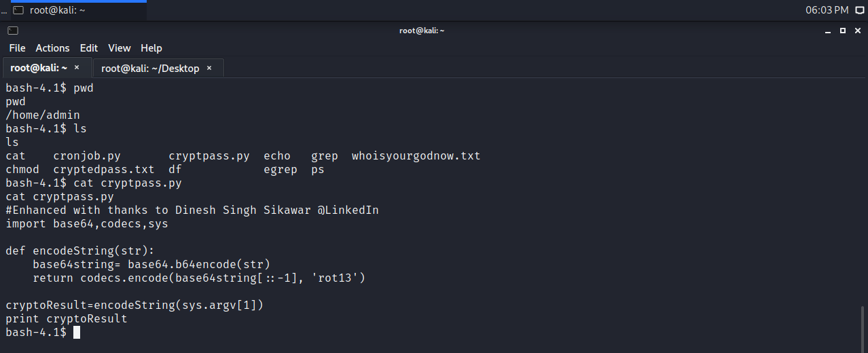This screenshot has width=868, height=353.
Task: Open the File menu
Action: pyautogui.click(x=17, y=48)
